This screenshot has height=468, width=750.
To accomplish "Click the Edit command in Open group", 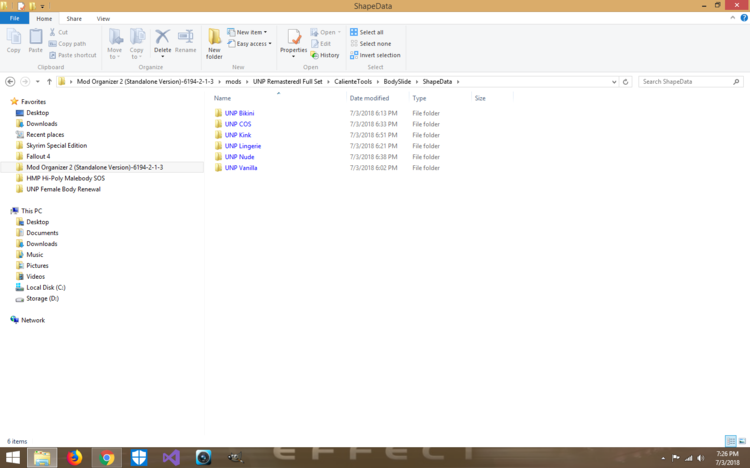I will [321, 44].
